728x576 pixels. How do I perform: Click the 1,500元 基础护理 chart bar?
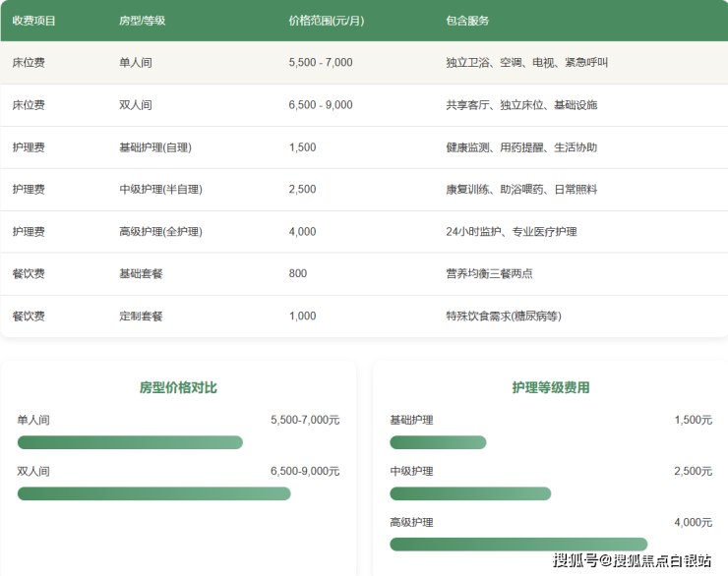(438, 442)
